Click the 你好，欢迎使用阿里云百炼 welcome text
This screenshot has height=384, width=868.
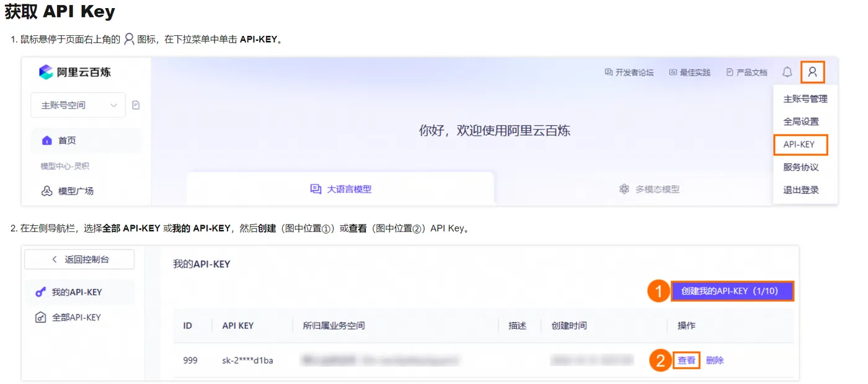click(494, 131)
